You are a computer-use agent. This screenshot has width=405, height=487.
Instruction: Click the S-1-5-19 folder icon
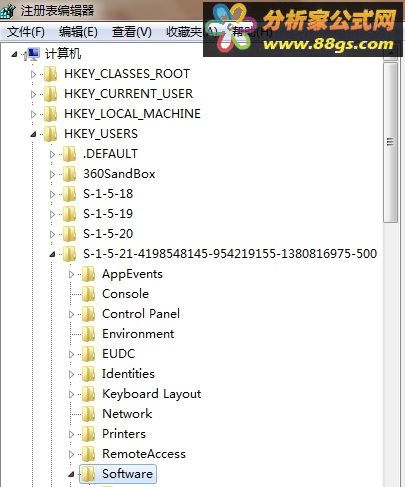point(70,214)
